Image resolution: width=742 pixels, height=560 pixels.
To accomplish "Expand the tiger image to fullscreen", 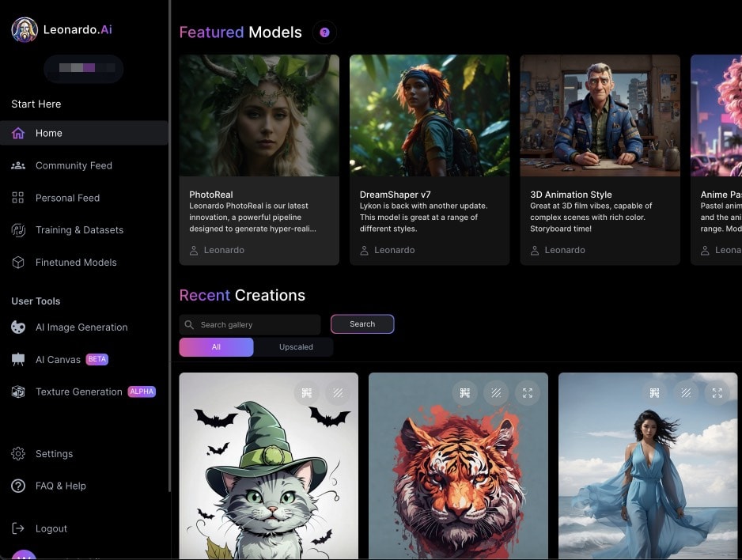I will pos(528,392).
